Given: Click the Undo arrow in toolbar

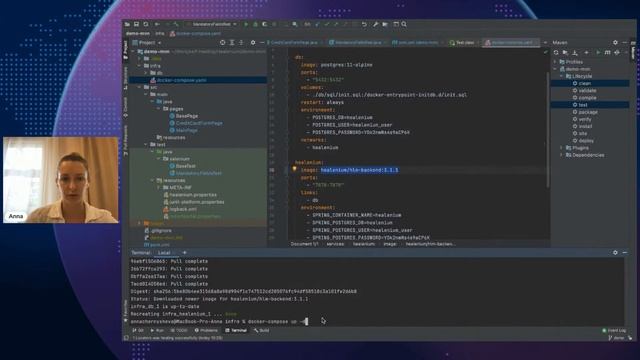Looking at the screenshot, I should (x=364, y=24).
